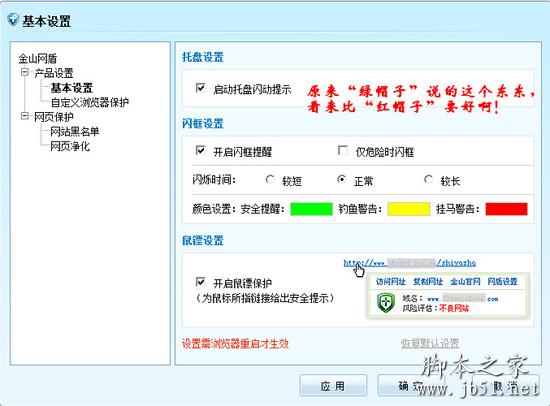Screen dimensions: 550x406
Task: Open green 安全提醒 color swatch
Action: pos(311,209)
